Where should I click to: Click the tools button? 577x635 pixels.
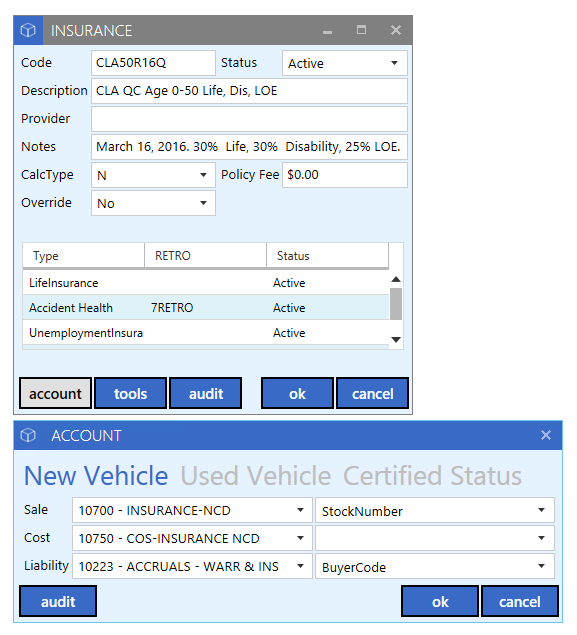(x=130, y=393)
